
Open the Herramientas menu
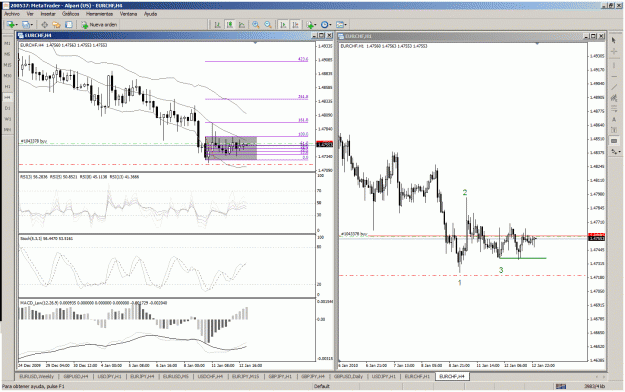(99, 14)
